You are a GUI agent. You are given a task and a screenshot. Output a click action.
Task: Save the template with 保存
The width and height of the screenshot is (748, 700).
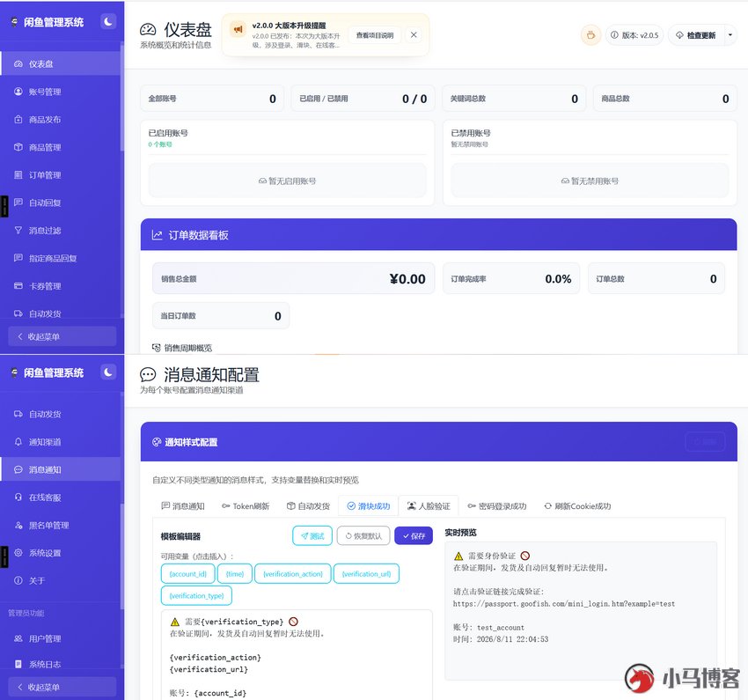[414, 536]
